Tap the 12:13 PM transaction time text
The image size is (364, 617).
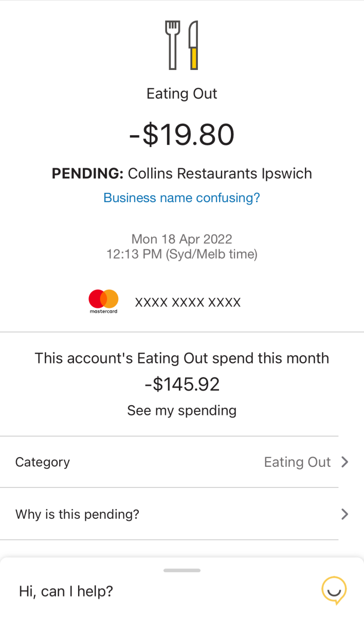[181, 254]
